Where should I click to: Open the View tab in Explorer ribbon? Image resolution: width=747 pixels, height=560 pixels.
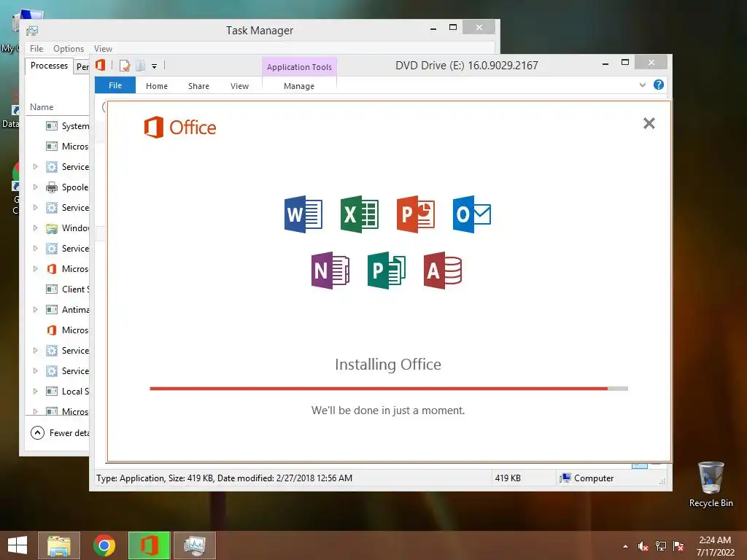(239, 86)
